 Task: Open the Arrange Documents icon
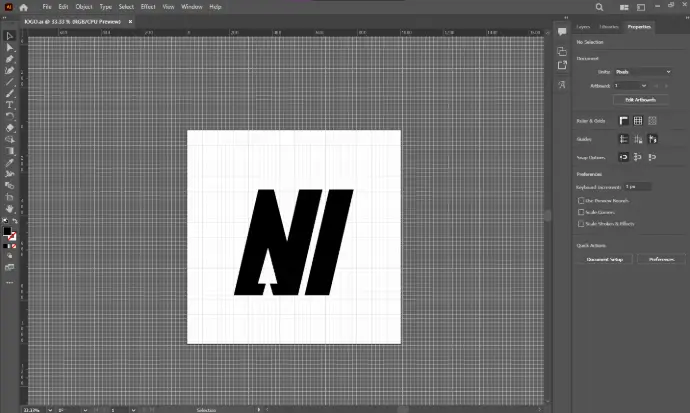[x=624, y=7]
